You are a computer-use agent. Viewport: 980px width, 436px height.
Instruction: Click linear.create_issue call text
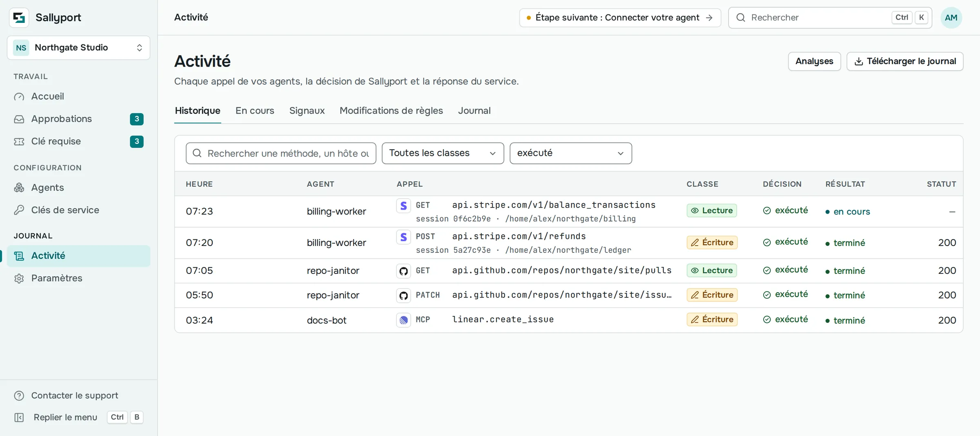coord(503,320)
